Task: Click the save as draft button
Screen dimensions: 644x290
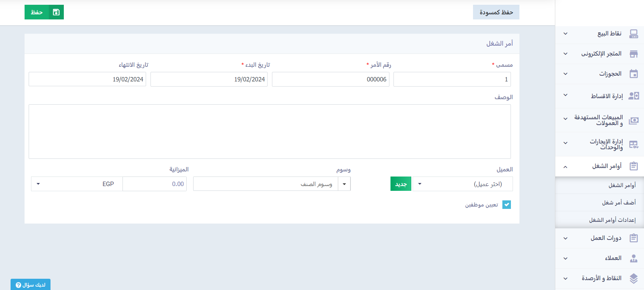Action: [x=496, y=12]
